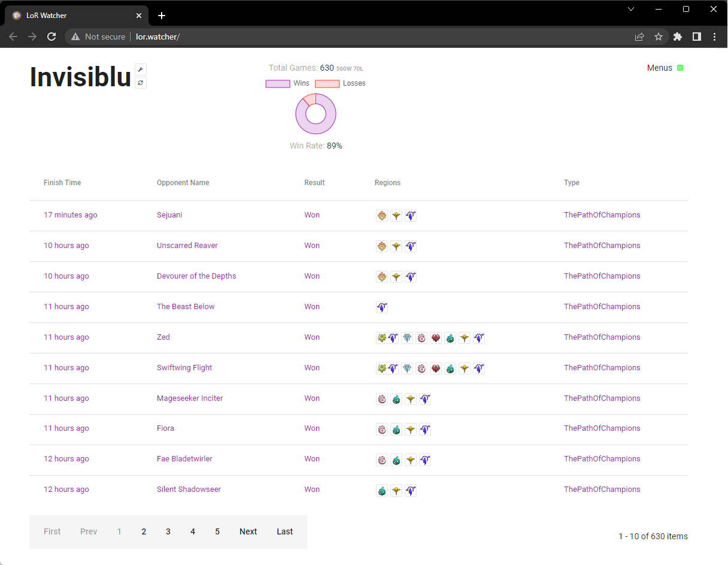728x565 pixels.
Task: Open the Chrome extensions puzzle icon
Action: point(678,37)
